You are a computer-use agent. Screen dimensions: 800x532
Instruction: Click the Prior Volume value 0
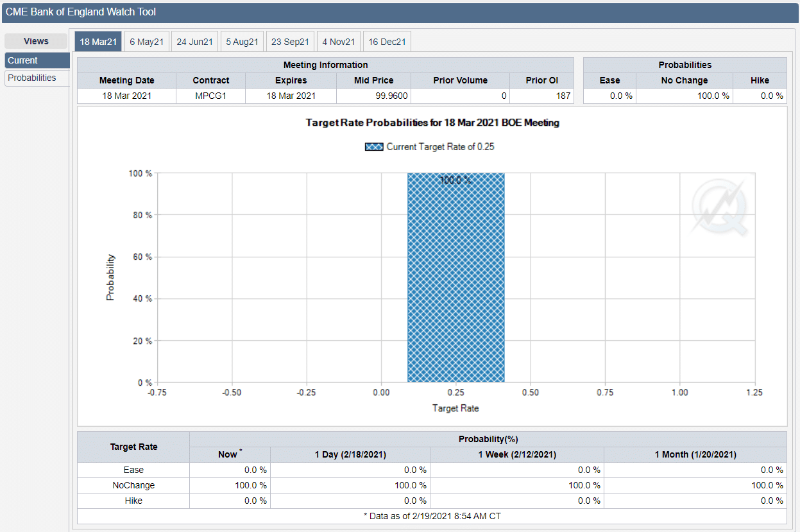pyautogui.click(x=460, y=96)
